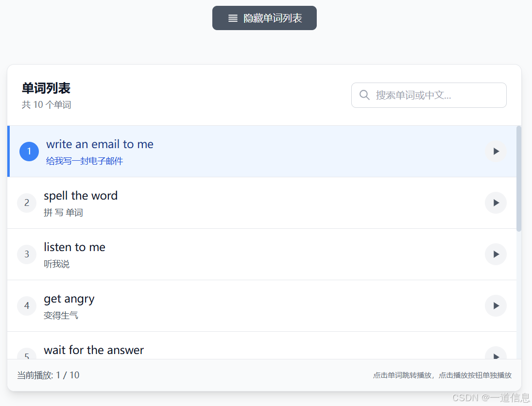Click the number 2 badge
The height and width of the screenshot is (406, 532).
click(x=27, y=203)
